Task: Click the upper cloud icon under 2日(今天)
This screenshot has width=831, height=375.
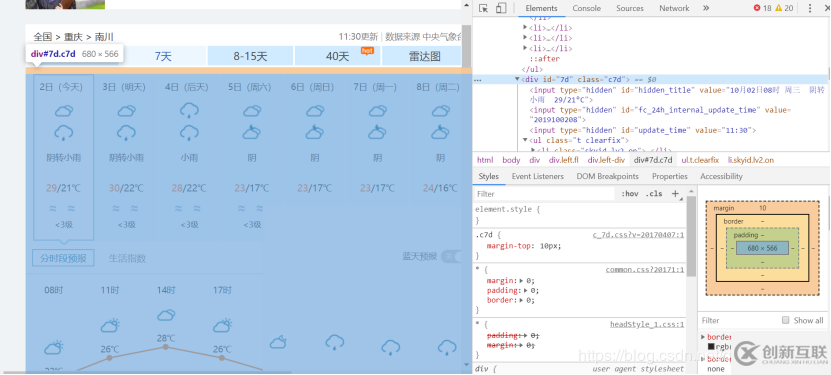Action: pos(64,111)
